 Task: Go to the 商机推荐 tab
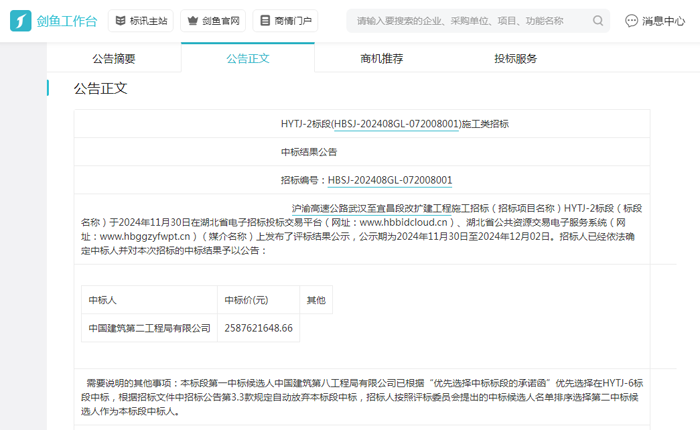point(382,59)
